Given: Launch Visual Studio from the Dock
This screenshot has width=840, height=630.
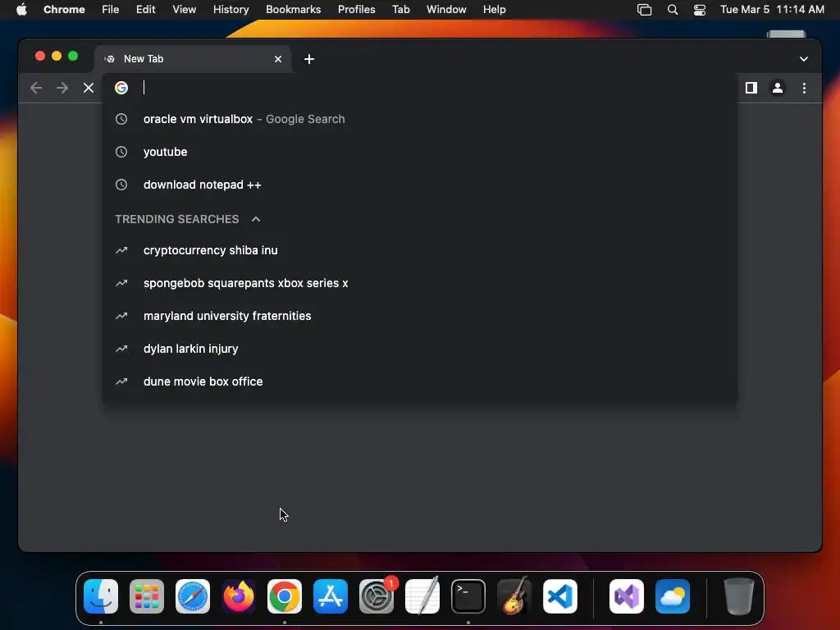Looking at the screenshot, I should [627, 596].
